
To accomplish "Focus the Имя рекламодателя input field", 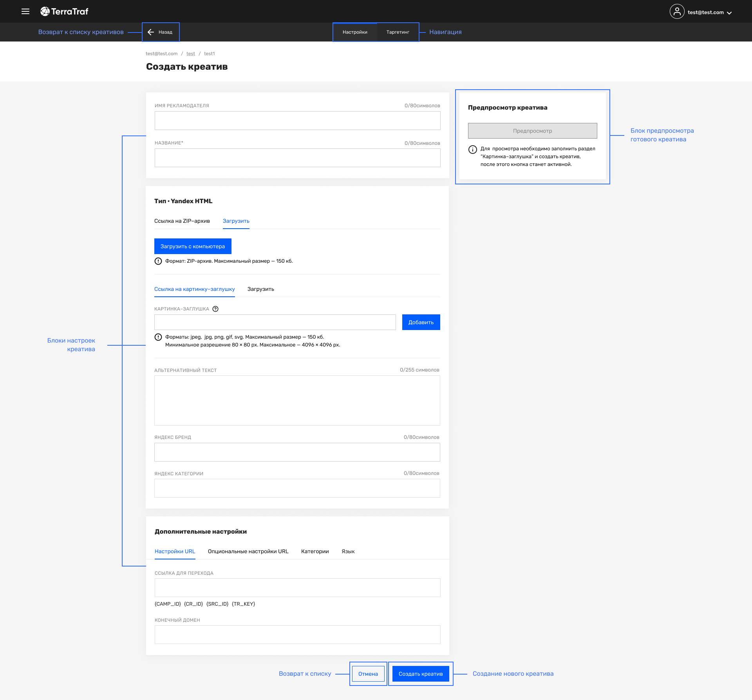I will (x=297, y=121).
